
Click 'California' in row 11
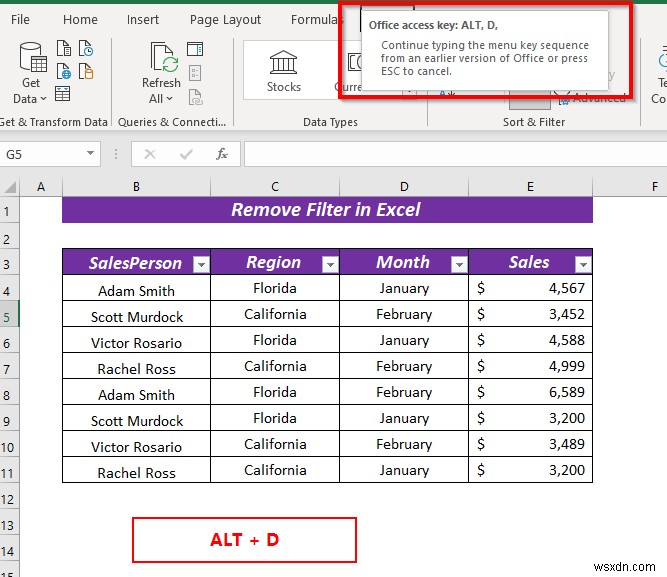pyautogui.click(x=275, y=470)
